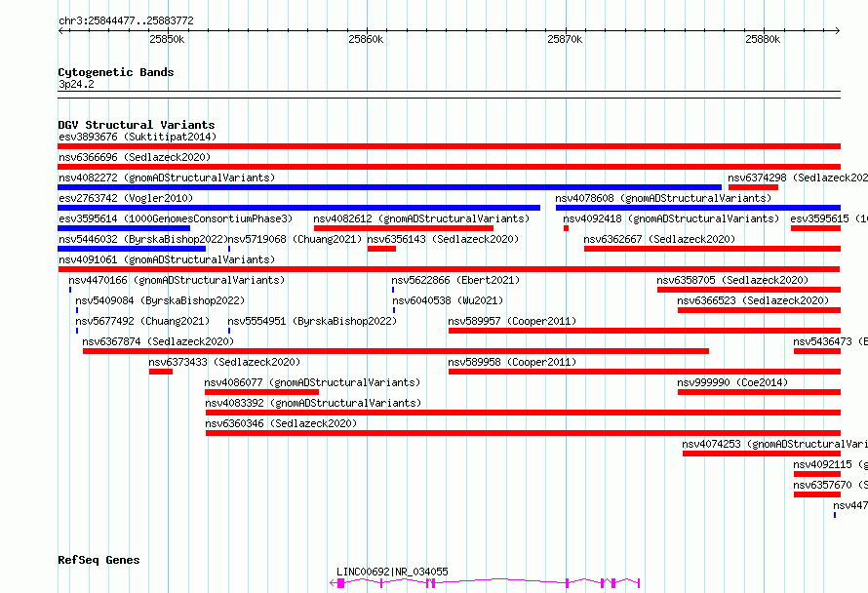Click nsv5719068 (Chuang2021) label
The width and height of the screenshot is (868, 593).
point(295,239)
